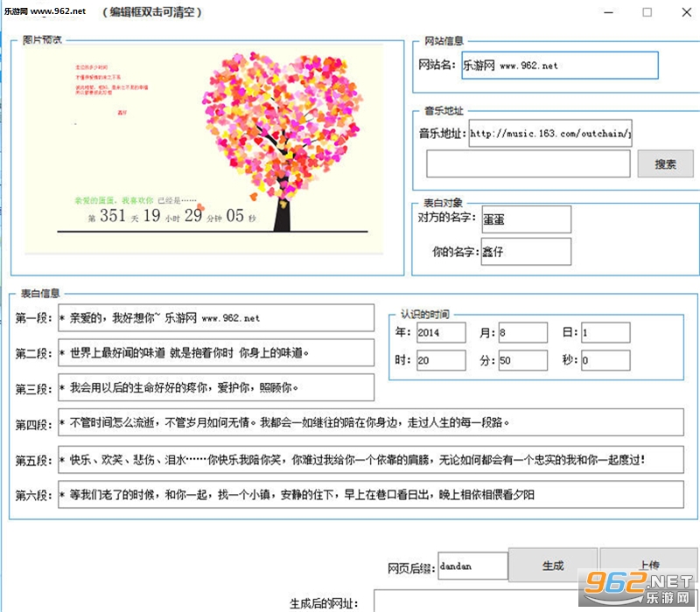Screen dimensions: 700x612
Task: Click the heart tree preview image
Action: pyautogui.click(x=204, y=149)
